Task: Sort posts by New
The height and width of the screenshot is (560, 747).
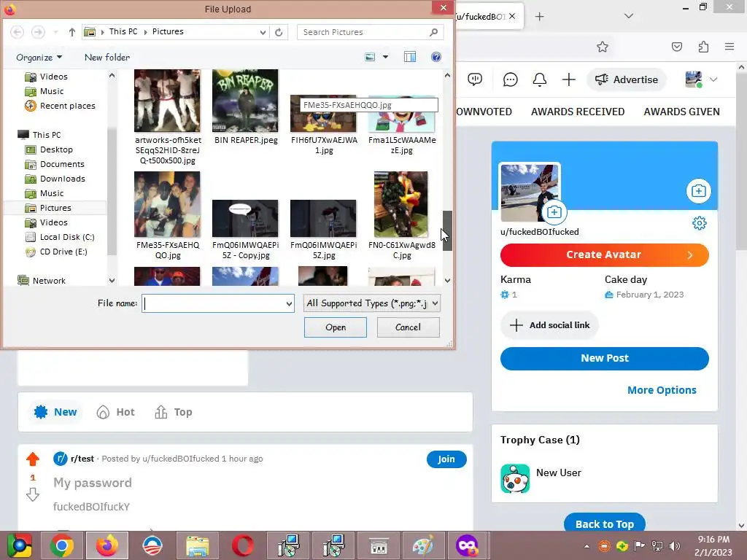Action: click(x=55, y=412)
